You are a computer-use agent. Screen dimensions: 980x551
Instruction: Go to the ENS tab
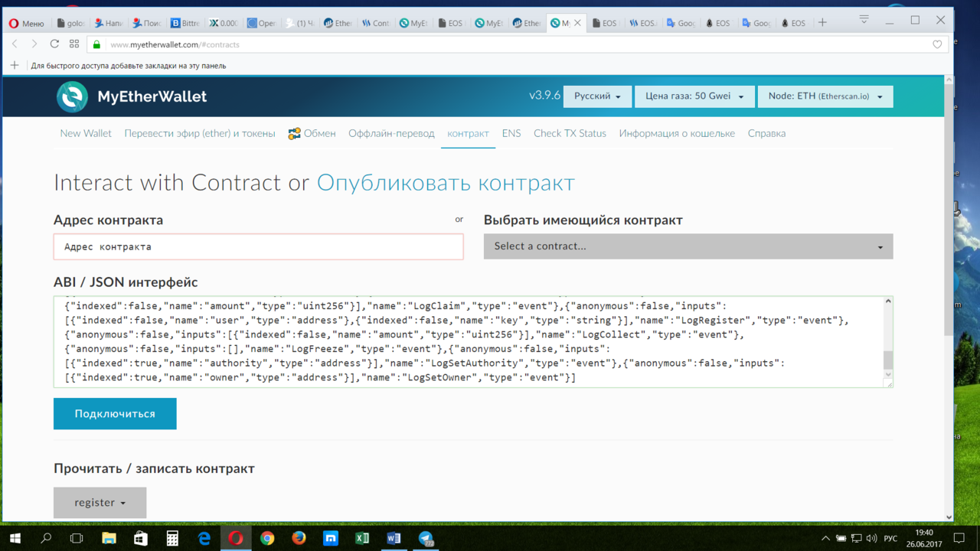[x=511, y=133]
